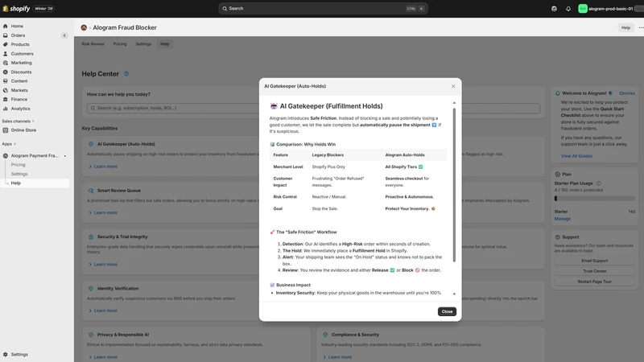Click the Close button in dialog

447,311
